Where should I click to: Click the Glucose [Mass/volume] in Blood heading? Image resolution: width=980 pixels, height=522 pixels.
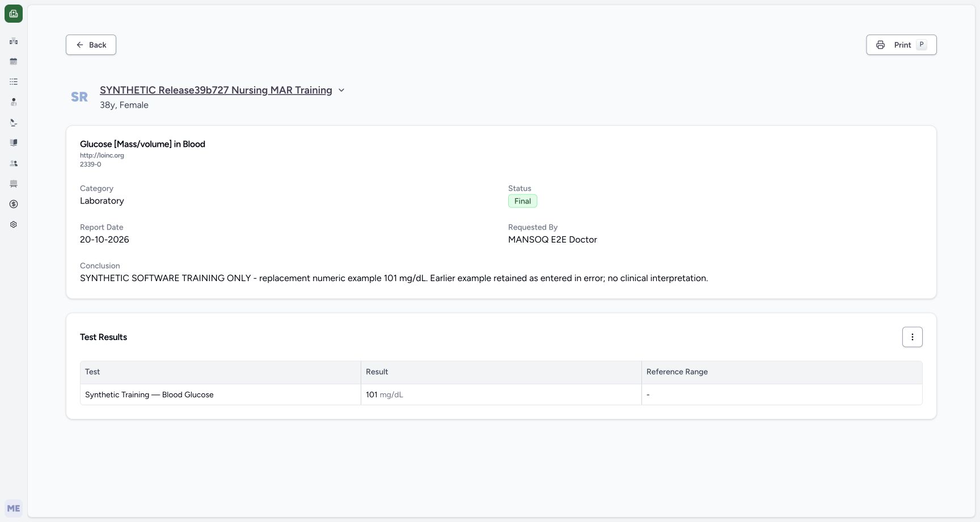click(x=142, y=144)
